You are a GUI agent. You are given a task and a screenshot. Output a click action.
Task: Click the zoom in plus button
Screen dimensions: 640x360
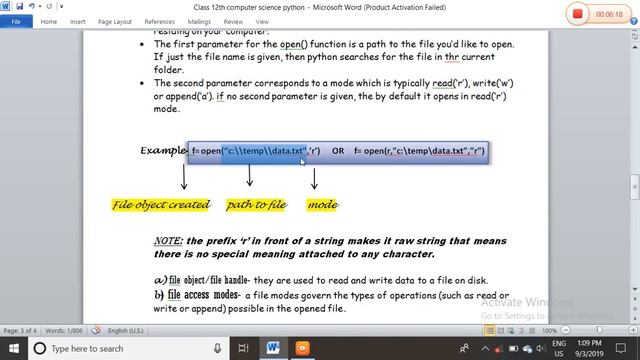[633, 330]
